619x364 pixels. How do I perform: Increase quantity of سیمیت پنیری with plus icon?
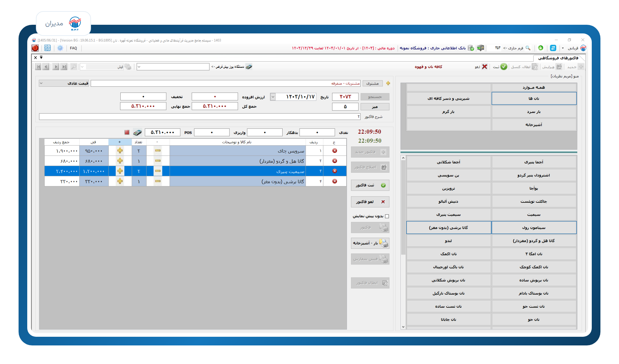(120, 171)
